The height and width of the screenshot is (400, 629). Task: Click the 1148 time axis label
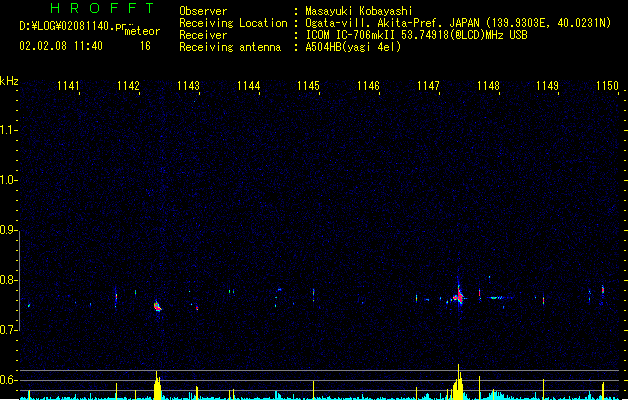point(489,86)
